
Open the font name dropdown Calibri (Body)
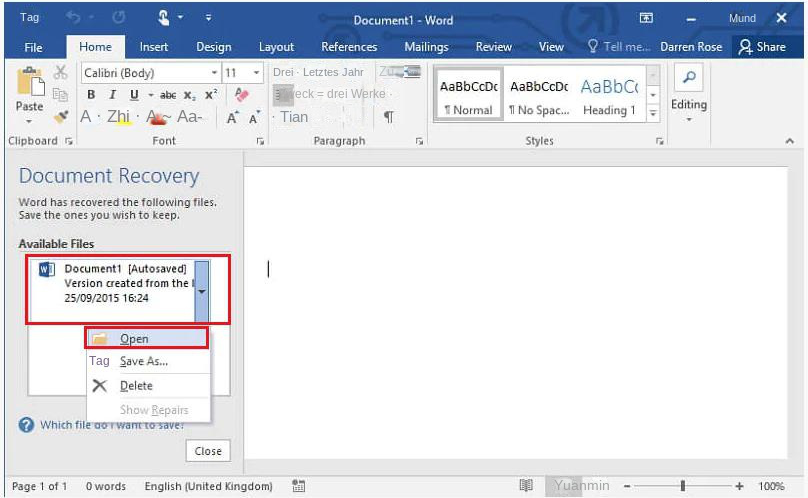[x=214, y=73]
